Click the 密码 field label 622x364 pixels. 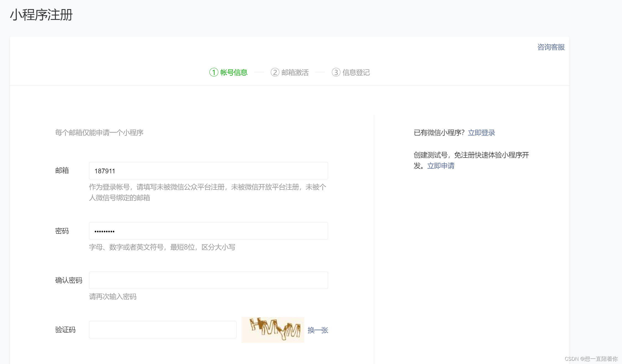tap(62, 231)
